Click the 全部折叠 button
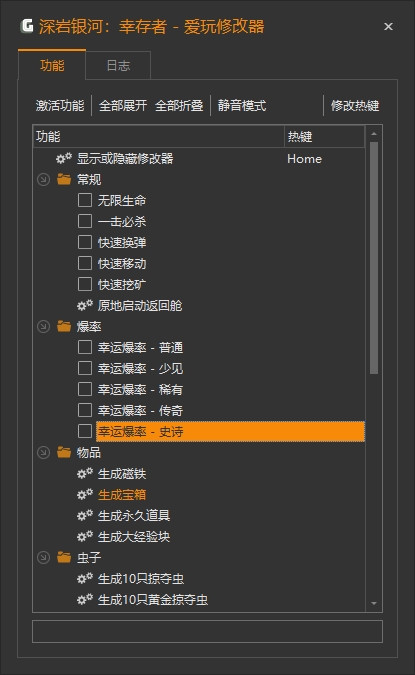The width and height of the screenshot is (415, 675). pos(179,105)
